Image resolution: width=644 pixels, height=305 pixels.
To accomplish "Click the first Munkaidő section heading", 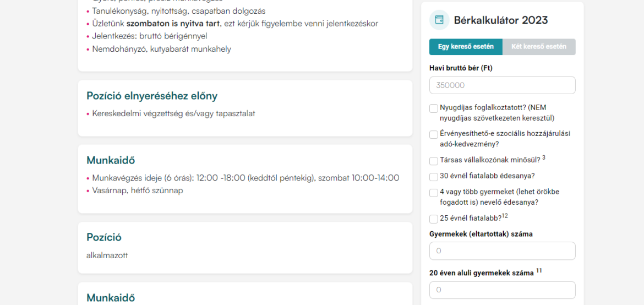I will tap(111, 160).
